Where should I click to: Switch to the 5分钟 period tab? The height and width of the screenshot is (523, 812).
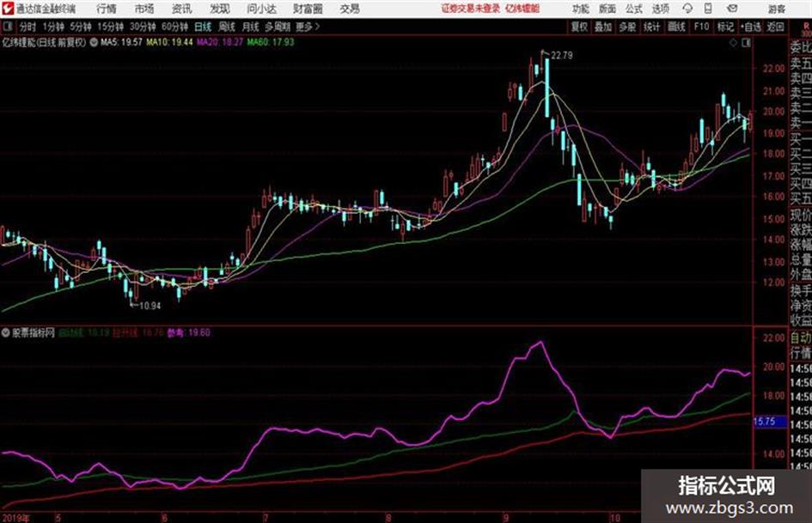80,27
